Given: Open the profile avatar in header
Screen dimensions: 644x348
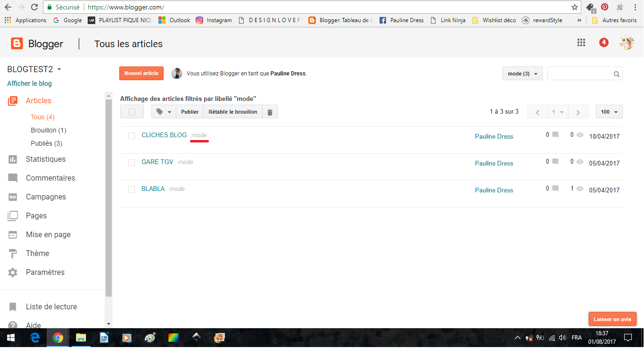Looking at the screenshot, I should pos(626,43).
